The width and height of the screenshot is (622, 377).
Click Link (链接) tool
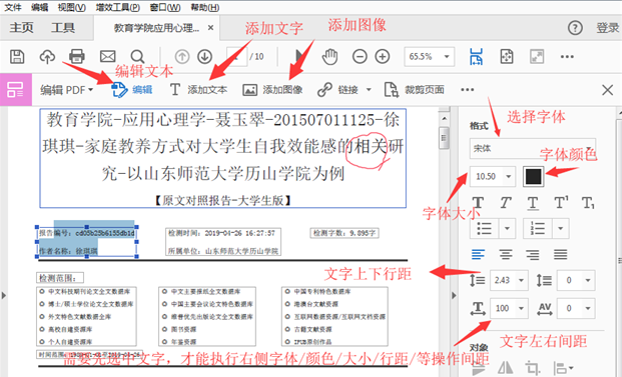pos(338,90)
